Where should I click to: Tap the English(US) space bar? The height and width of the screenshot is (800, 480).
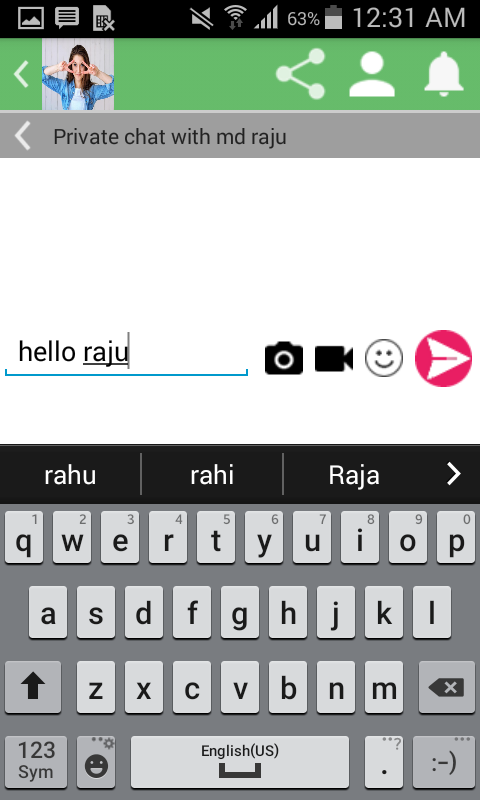click(x=240, y=762)
